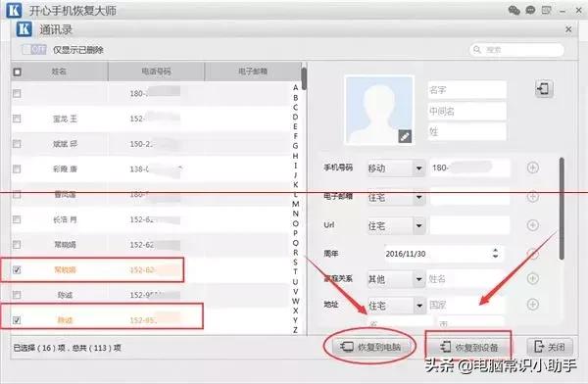The width and height of the screenshot is (588, 384).
Task: Uncheck the orange deleted 陈诚 contact checkbox
Action: pyautogui.click(x=17, y=320)
